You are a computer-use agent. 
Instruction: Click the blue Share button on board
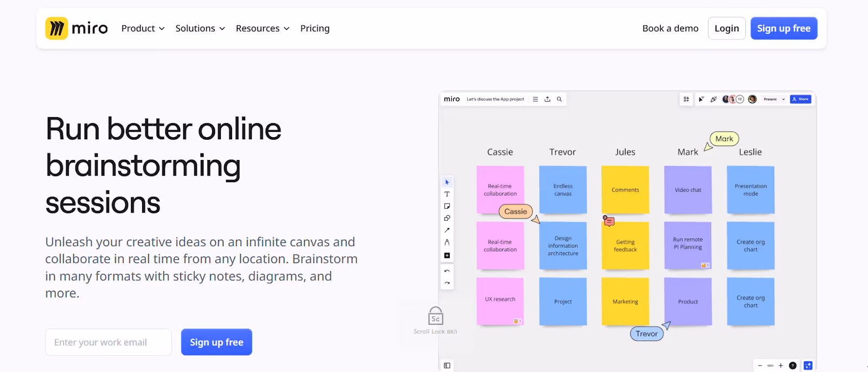(801, 99)
